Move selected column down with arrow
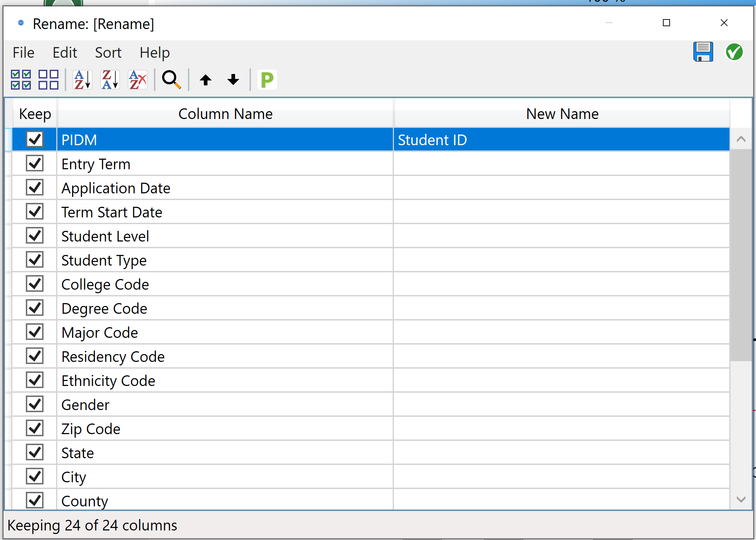Viewport: 756px width, 540px height. 233,80
